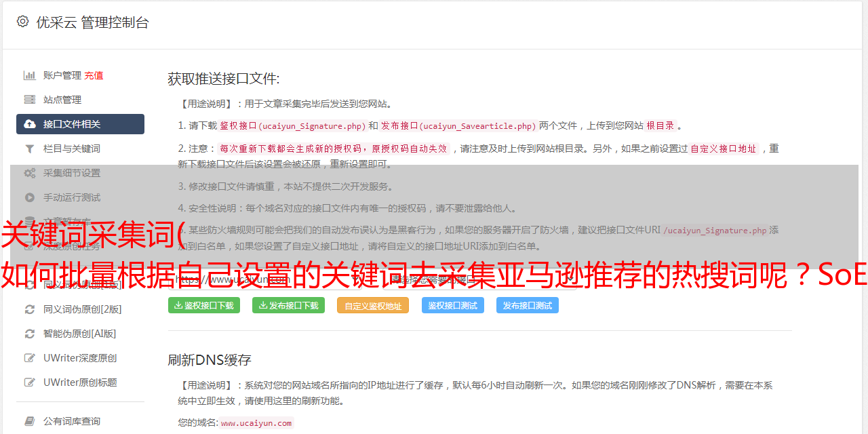Click the gear icon beside 优采云 管理控制台

coord(22,22)
